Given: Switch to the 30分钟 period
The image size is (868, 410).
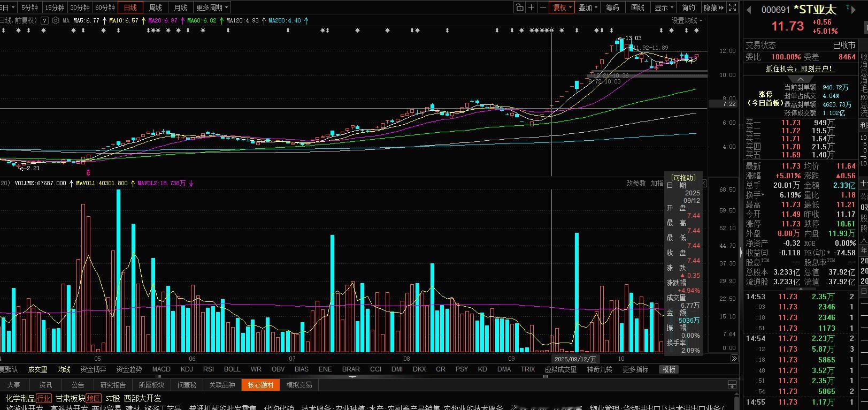Looking at the screenshot, I should pyautogui.click(x=80, y=7).
